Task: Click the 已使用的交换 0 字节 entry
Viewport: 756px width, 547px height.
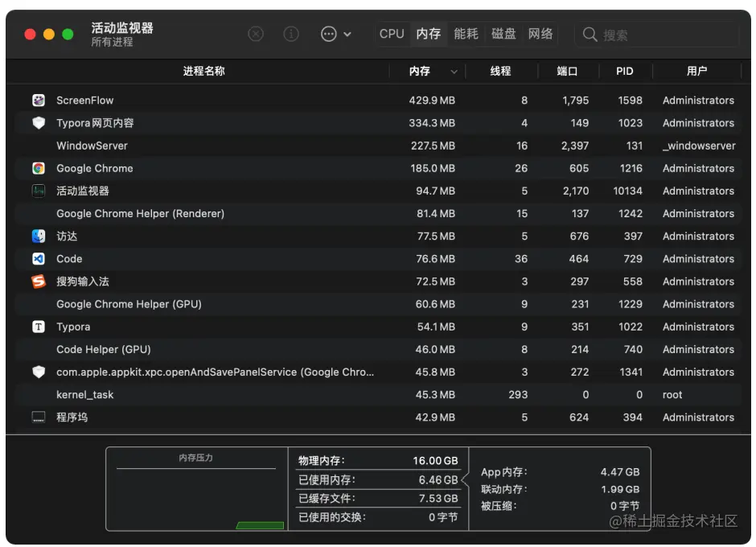Action: (378, 517)
